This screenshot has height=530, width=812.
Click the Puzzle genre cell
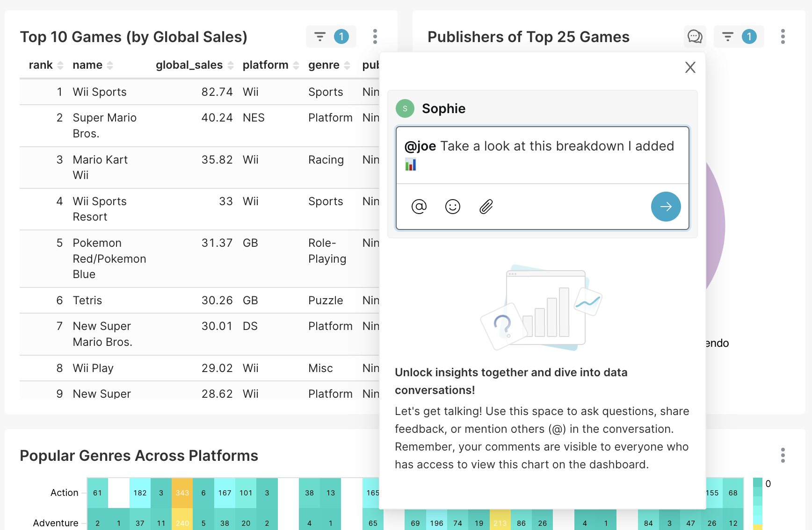click(x=326, y=301)
